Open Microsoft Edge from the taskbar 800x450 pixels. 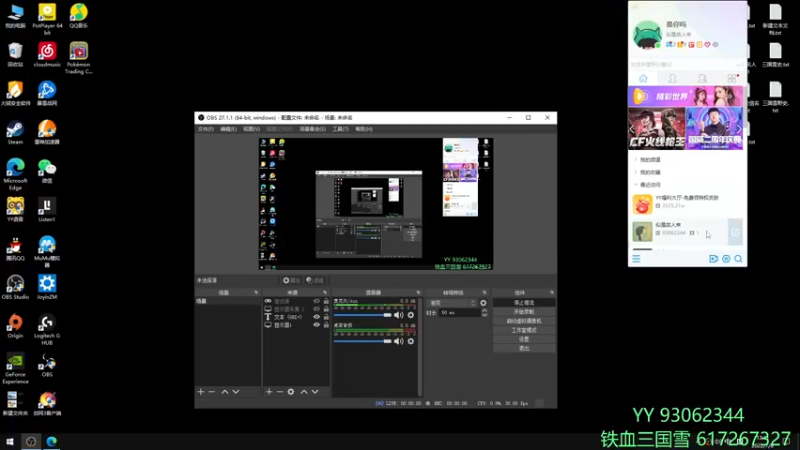tap(52, 441)
